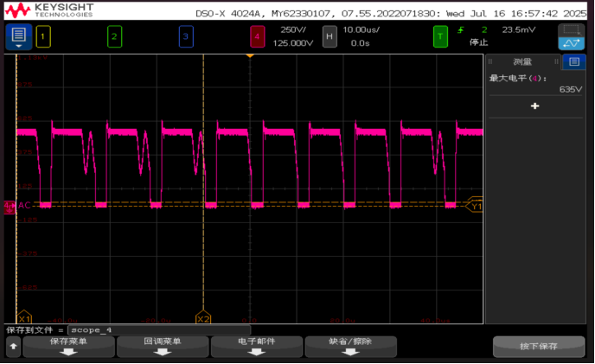Viewport: 595px width, 364px height.
Task: Select channel 4 indicator
Action: point(257,36)
